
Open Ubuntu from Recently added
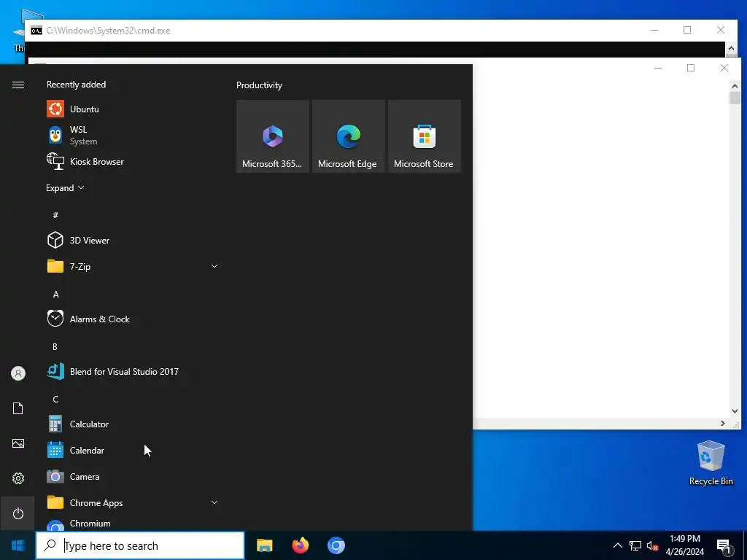[133, 109]
